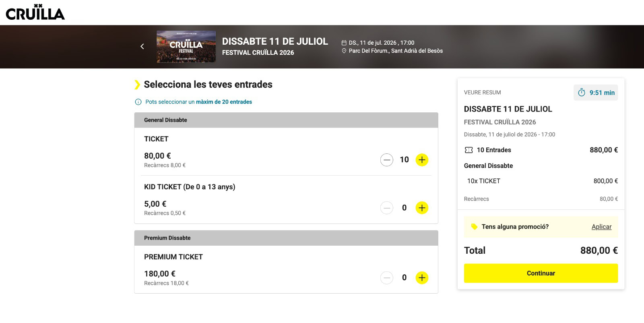644x323 pixels.
Task: Click the Premium Dissabte section header
Action: point(286,238)
